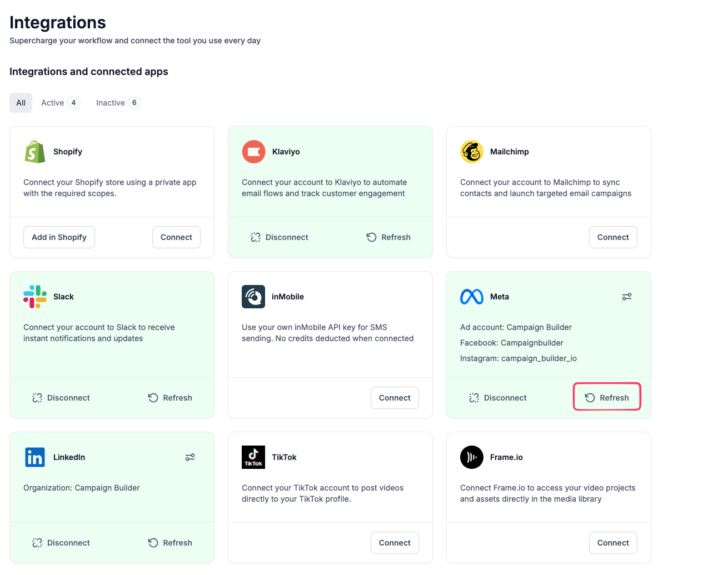Click the inMobile card description text
The image size is (728, 575).
pyautogui.click(x=328, y=333)
